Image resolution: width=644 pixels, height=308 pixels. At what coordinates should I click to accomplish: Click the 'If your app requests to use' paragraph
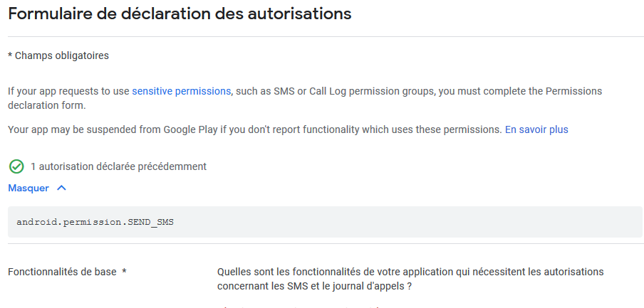pyautogui.click(x=68, y=91)
